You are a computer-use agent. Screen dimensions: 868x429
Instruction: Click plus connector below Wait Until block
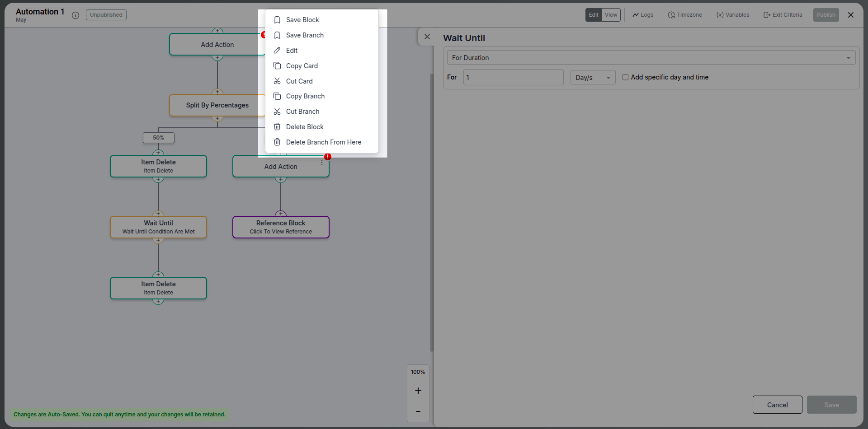[x=158, y=240]
